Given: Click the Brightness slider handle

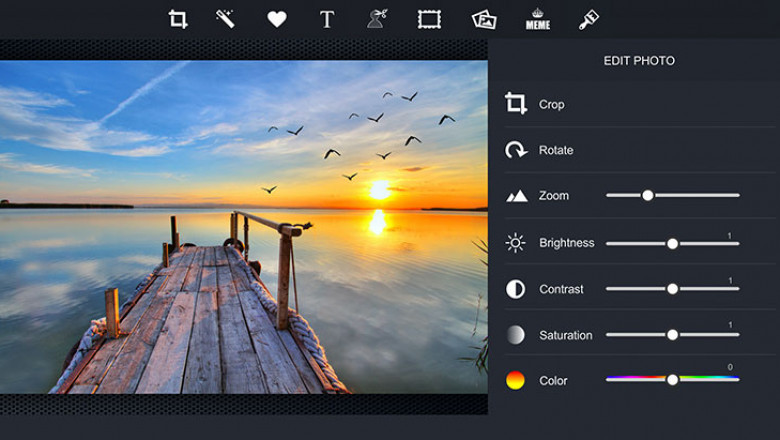Looking at the screenshot, I should pos(672,244).
